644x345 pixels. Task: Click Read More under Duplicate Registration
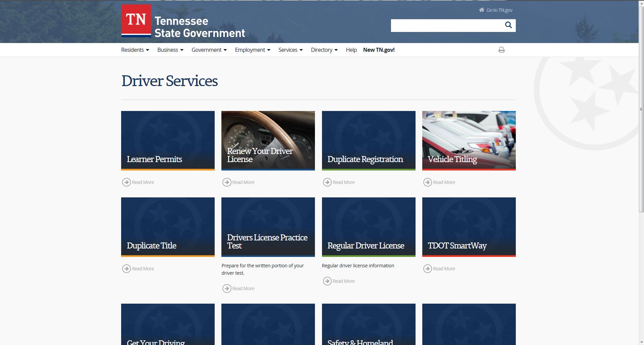coord(343,182)
